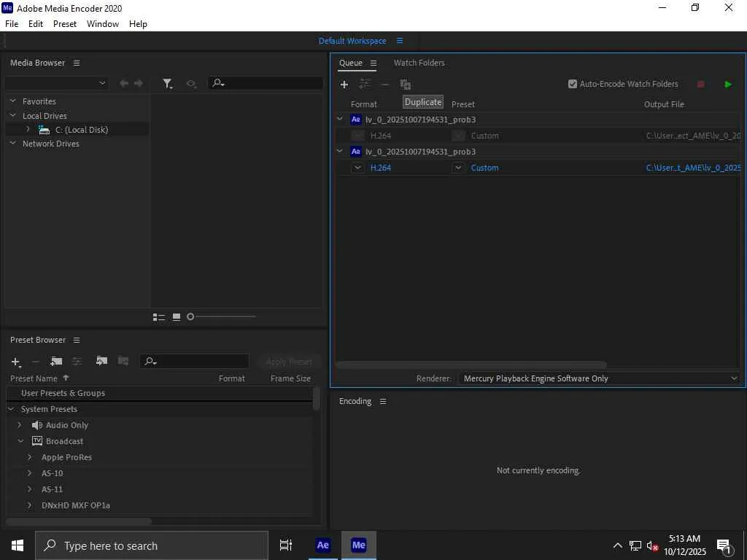Open the Encoding panel menu icon
This screenshot has height=560, width=747.
coord(383,402)
